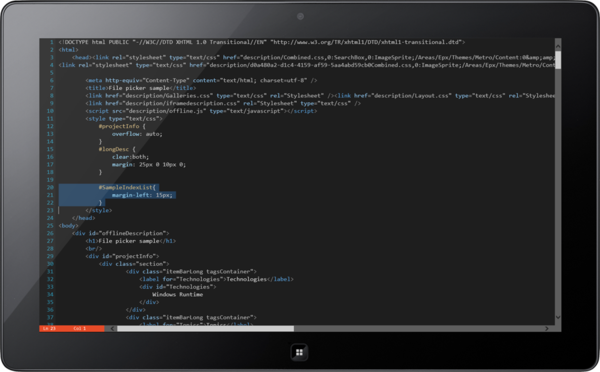The image size is (600, 372).
Task: Click the vertical scrollbar thumb
Action: click(558, 60)
